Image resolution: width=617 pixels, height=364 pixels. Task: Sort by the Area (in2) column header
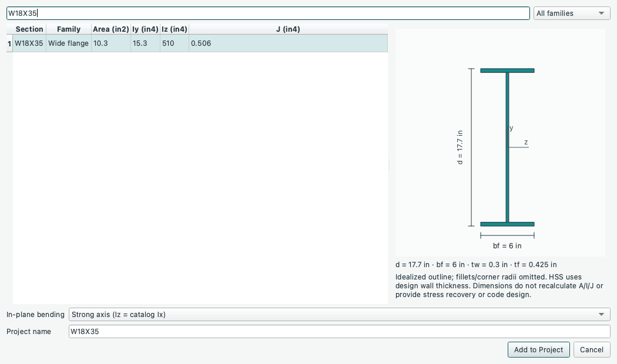111,29
